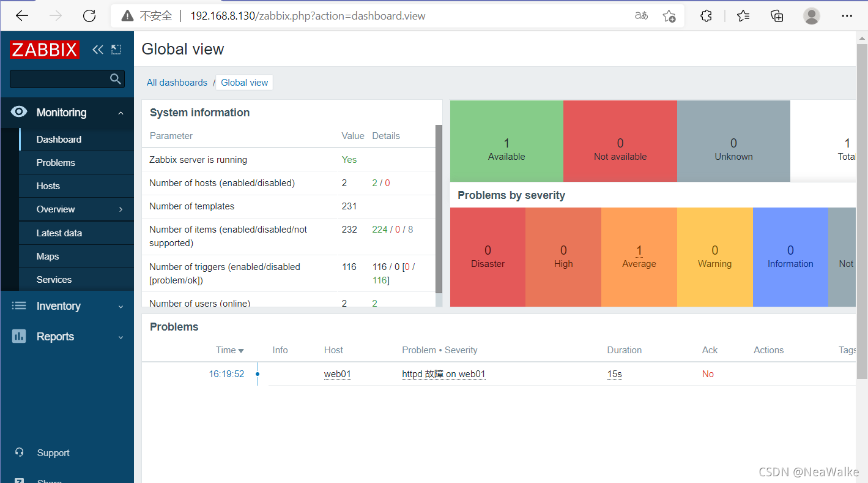This screenshot has width=868, height=483.
Task: Click the Information severity tile
Action: (790, 257)
